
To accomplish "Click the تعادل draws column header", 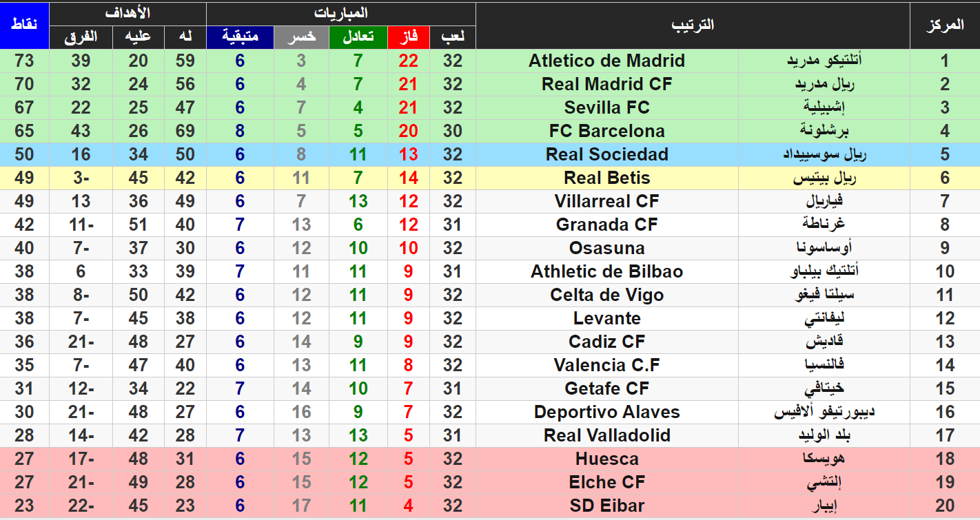I will pos(358,37).
